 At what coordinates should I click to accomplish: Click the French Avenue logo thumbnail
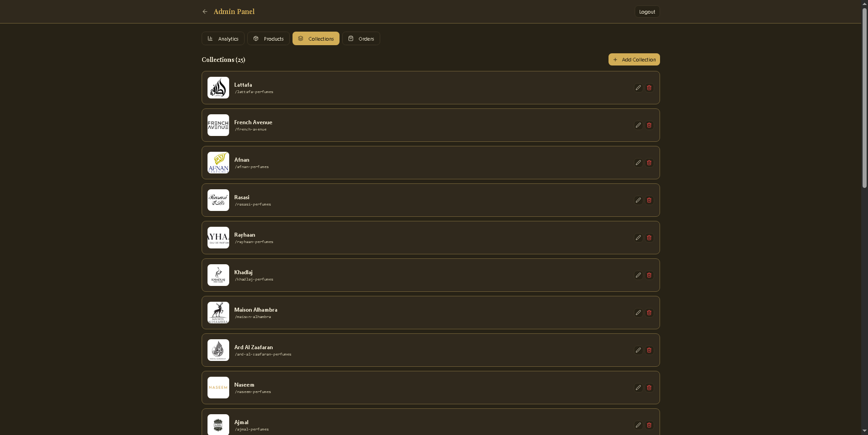coord(218,125)
